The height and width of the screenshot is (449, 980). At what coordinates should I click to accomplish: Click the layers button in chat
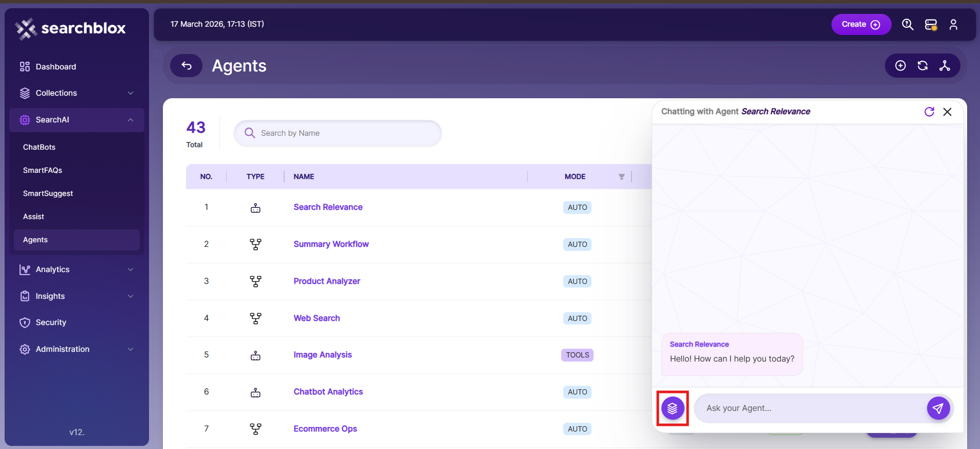(673, 408)
